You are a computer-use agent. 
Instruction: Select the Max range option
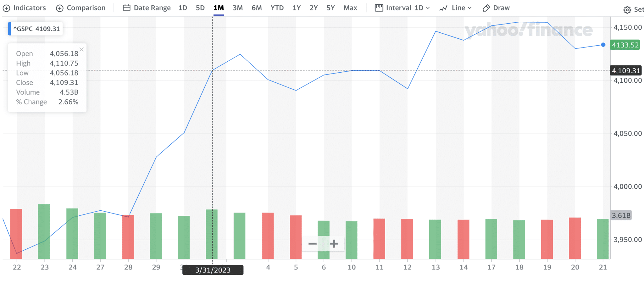point(350,8)
